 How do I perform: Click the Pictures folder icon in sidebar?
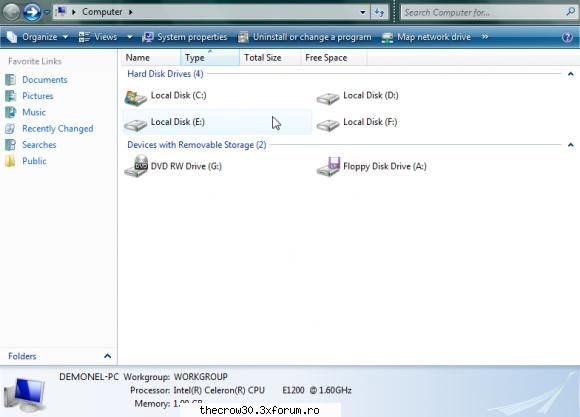[x=10, y=96]
